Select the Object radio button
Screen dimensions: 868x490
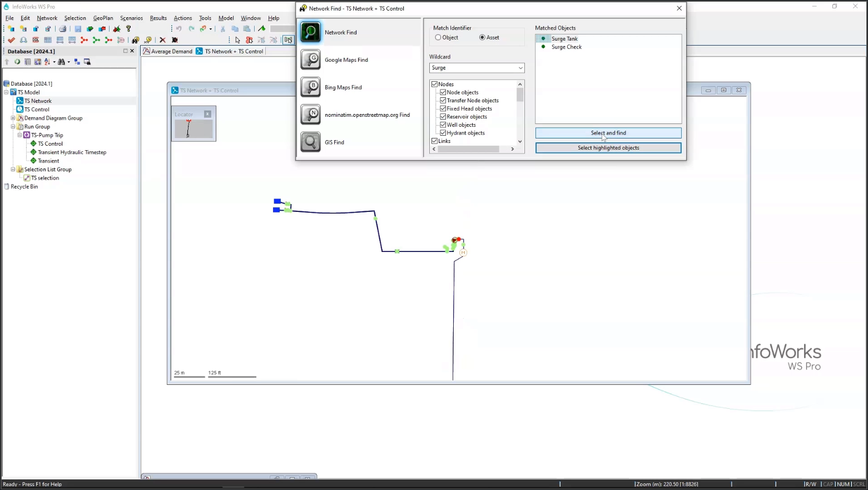438,37
